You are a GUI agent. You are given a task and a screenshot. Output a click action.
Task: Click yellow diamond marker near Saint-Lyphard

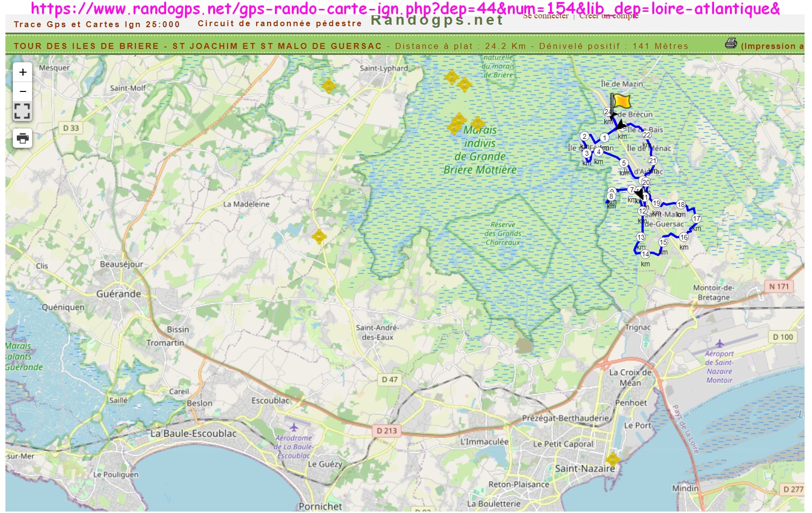point(329,86)
